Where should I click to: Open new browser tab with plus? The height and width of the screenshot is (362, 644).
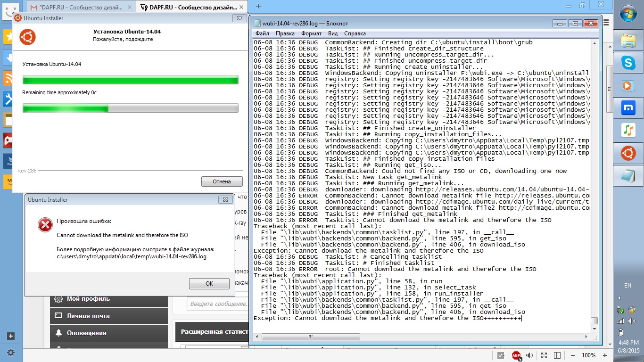click(258, 6)
